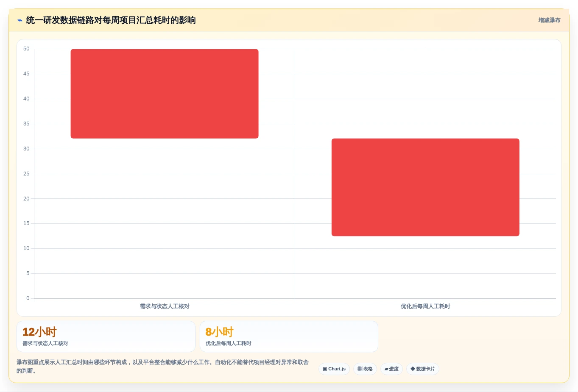Screen dimensions: 578x392
Task: Click the 表格 tag chip
Action: click(365, 369)
